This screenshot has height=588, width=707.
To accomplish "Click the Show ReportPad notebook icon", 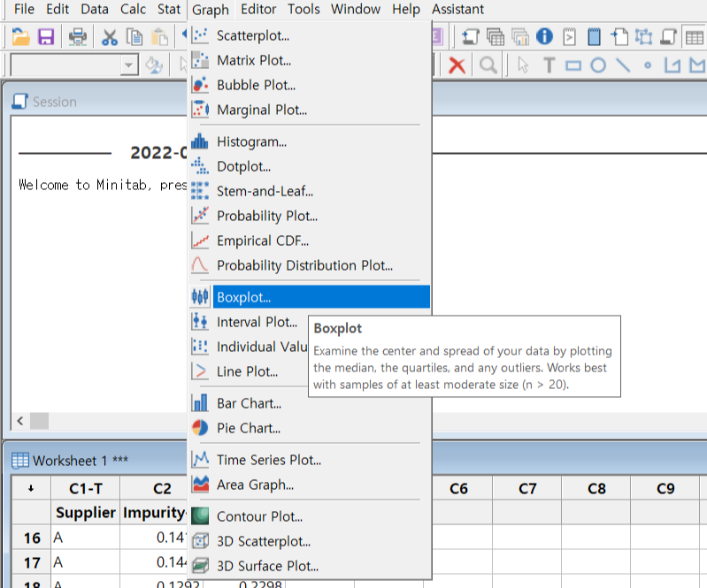I will [595, 37].
